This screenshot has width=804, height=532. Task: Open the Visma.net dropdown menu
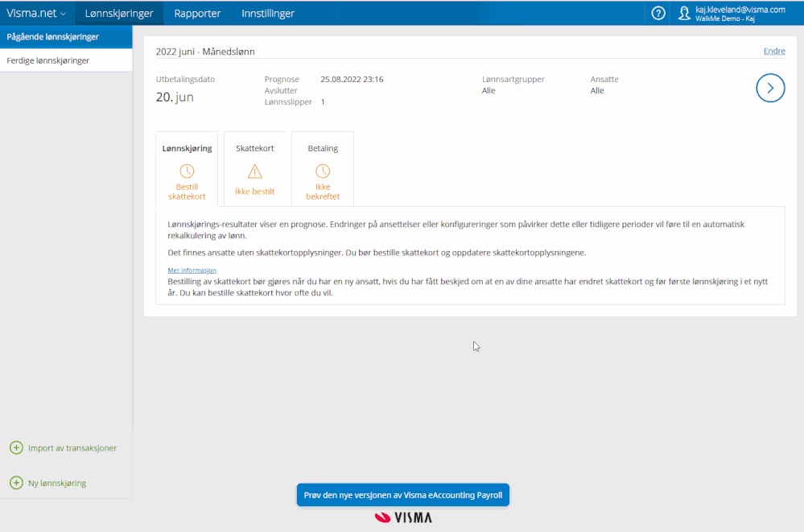(36, 13)
